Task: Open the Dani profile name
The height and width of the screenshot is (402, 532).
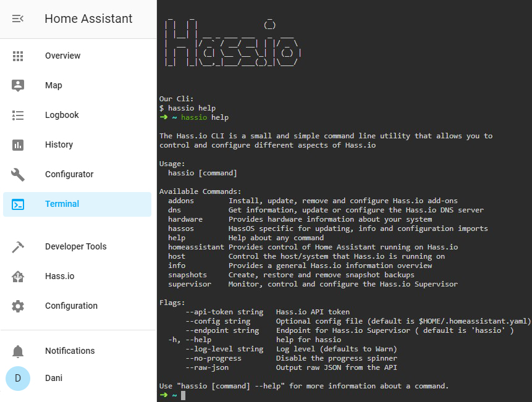Action: coord(54,378)
